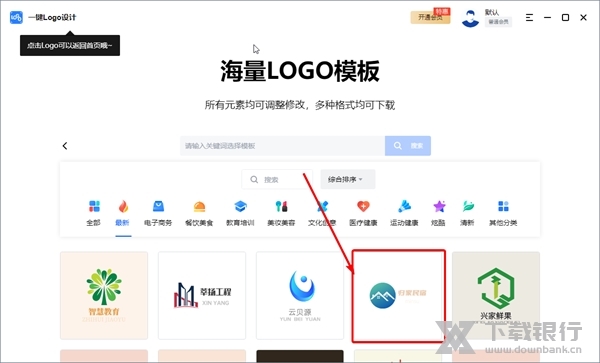Image resolution: width=600 pixels, height=363 pixels.
Task: Click the user avatar icon
Action: 470,18
